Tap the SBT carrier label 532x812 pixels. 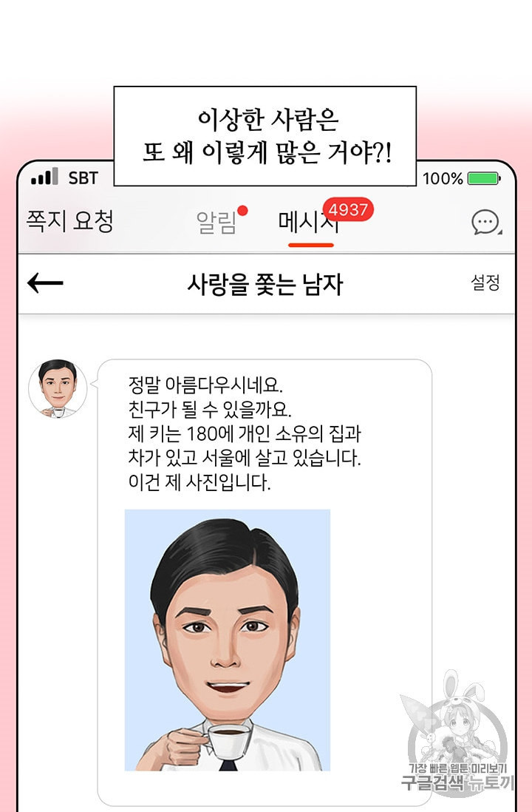tap(83, 178)
